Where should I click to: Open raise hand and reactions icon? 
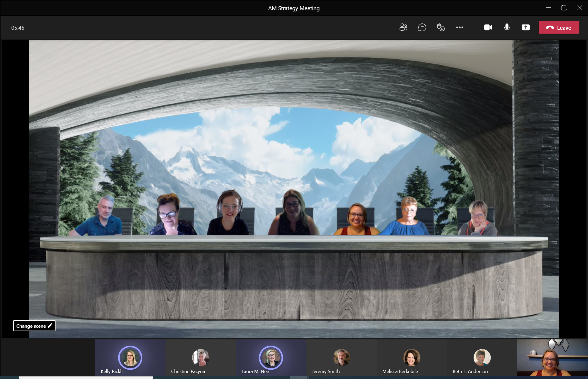tap(441, 27)
